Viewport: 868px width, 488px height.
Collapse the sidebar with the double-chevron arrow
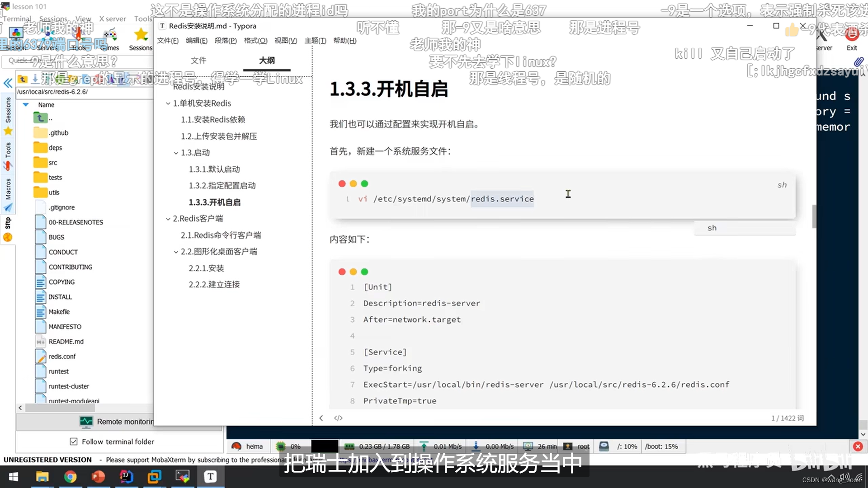click(8, 83)
